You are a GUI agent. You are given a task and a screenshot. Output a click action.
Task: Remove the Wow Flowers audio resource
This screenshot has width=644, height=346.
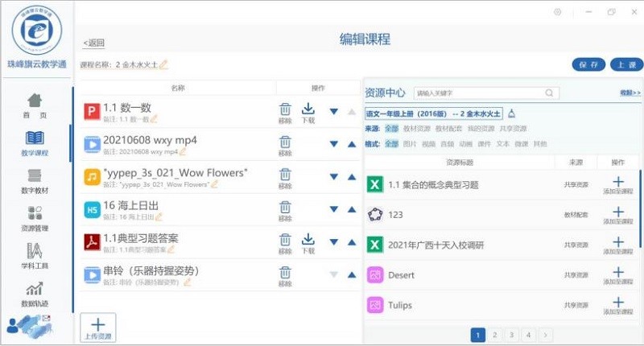coord(285,179)
